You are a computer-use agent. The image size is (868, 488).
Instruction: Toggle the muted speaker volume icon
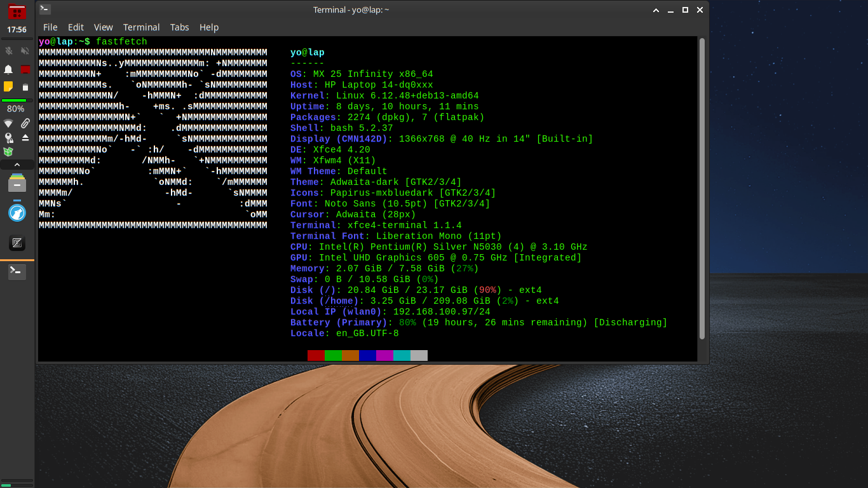(x=25, y=51)
